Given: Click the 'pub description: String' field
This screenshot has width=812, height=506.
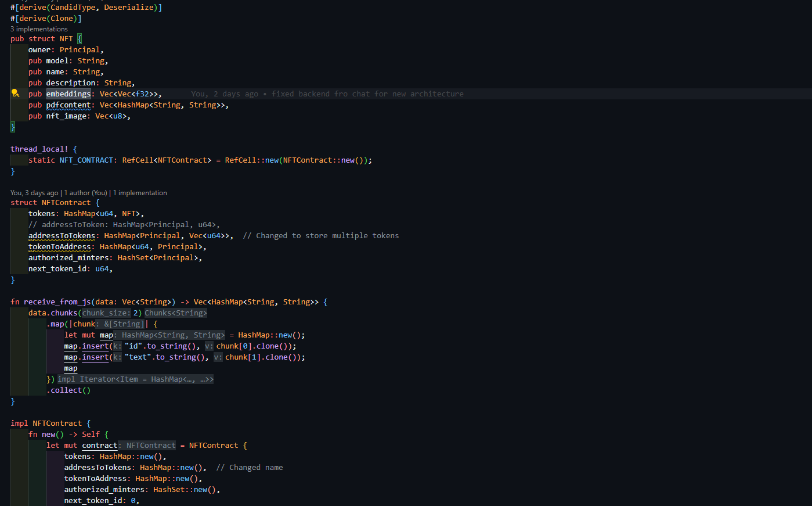Looking at the screenshot, I should click(x=82, y=83).
